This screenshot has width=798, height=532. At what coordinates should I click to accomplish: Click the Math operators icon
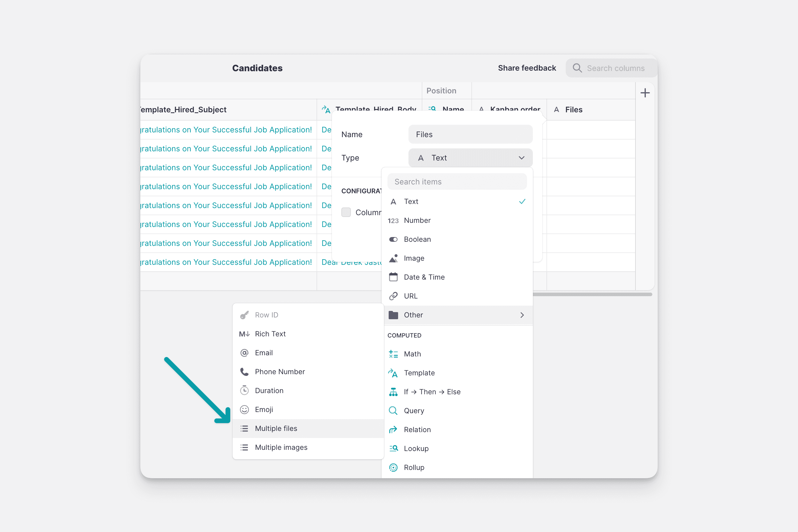tap(393, 354)
